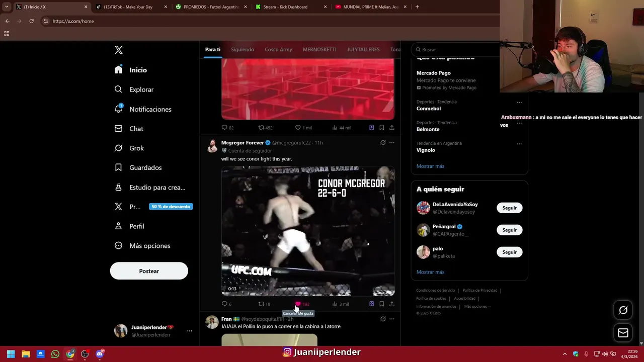This screenshot has width=644, height=362.
Task: Play the Conor McGregor video
Action: pyautogui.click(x=308, y=231)
